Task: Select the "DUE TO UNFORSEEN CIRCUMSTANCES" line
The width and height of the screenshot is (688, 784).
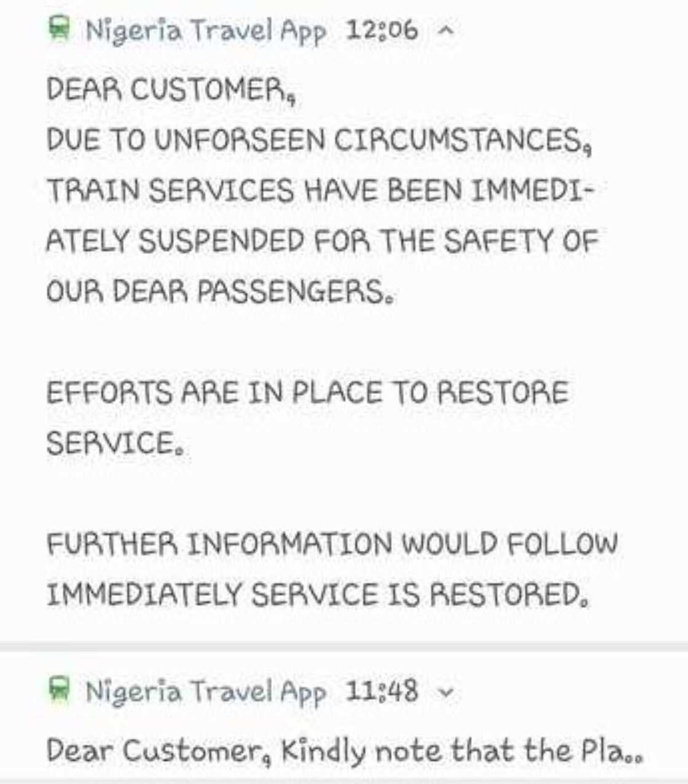Action: [x=319, y=141]
